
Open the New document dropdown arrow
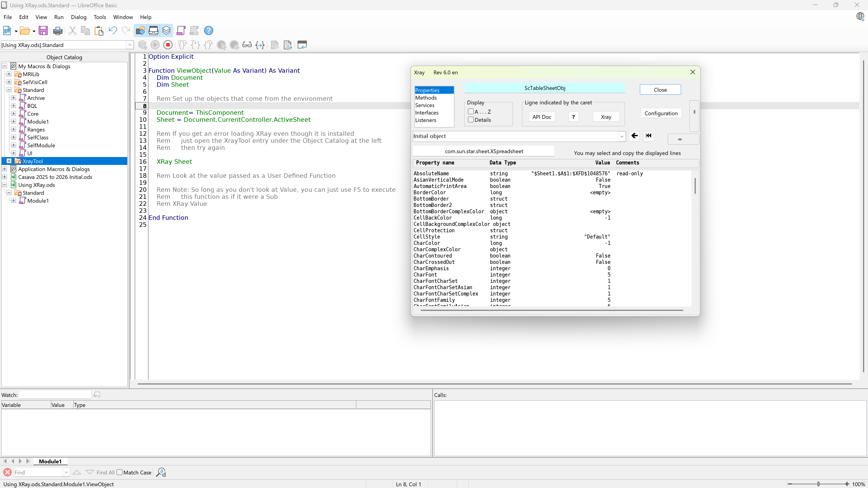point(16,31)
